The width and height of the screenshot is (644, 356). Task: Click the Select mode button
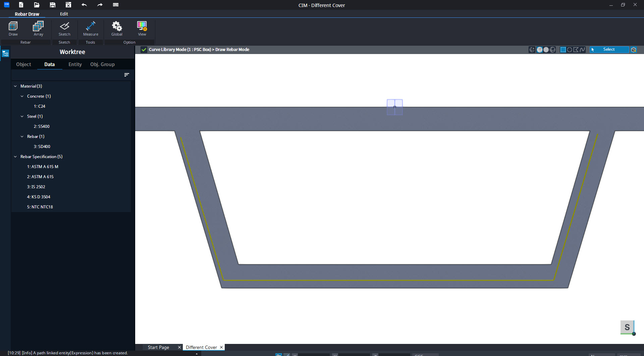609,50
